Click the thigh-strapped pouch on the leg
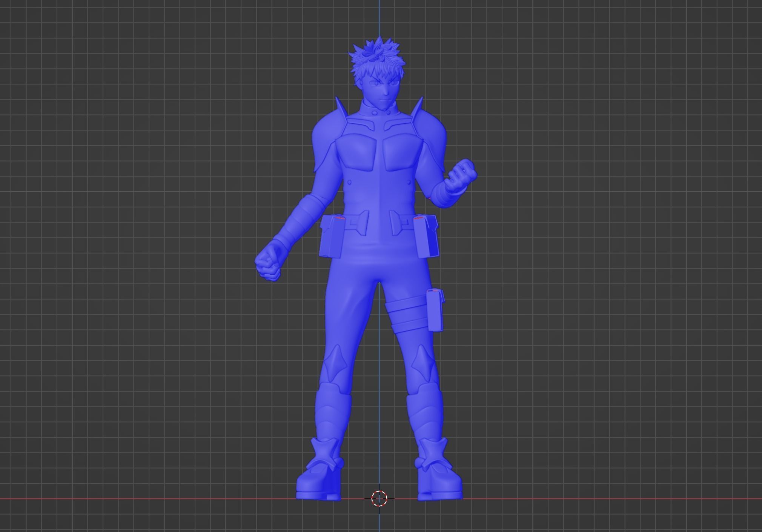762x532 pixels. point(435,310)
